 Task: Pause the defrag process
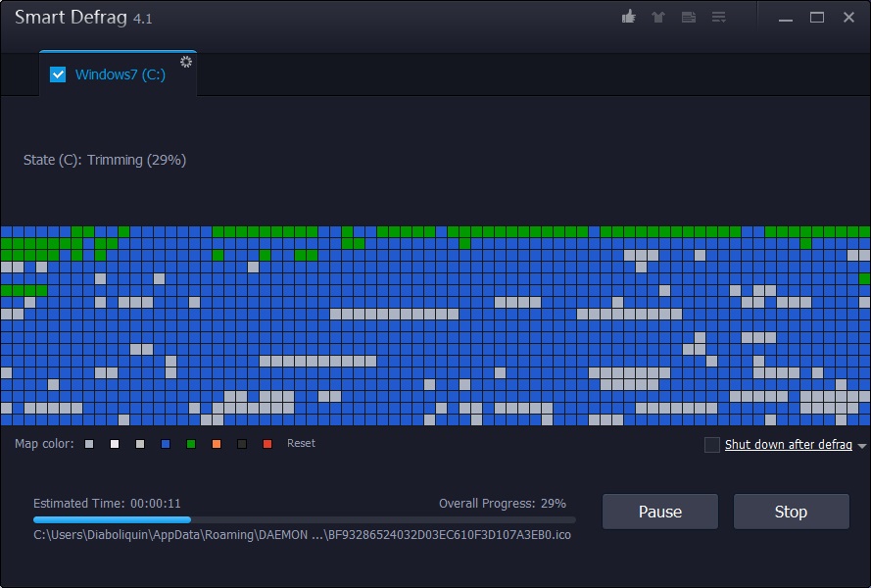659,512
